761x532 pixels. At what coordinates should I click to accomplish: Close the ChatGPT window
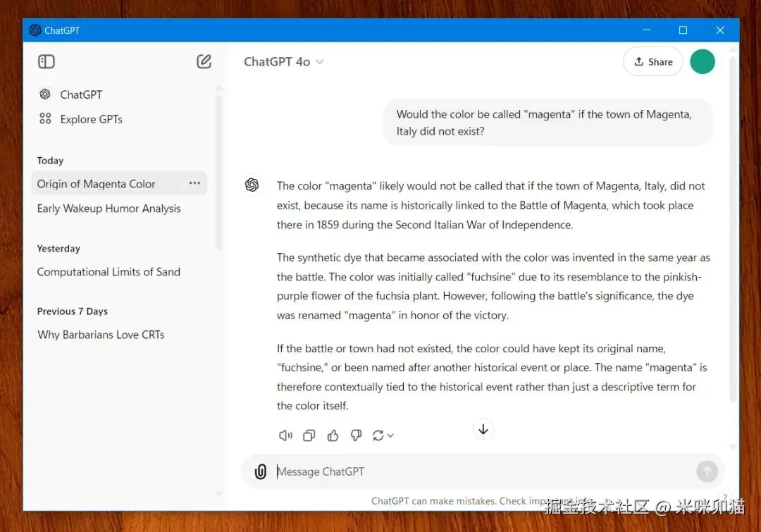coord(720,30)
